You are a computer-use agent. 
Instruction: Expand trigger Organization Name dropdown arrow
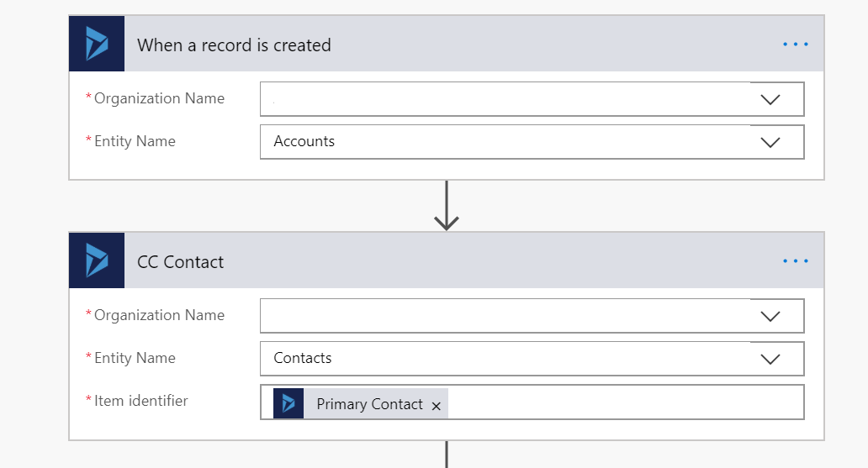point(770,100)
